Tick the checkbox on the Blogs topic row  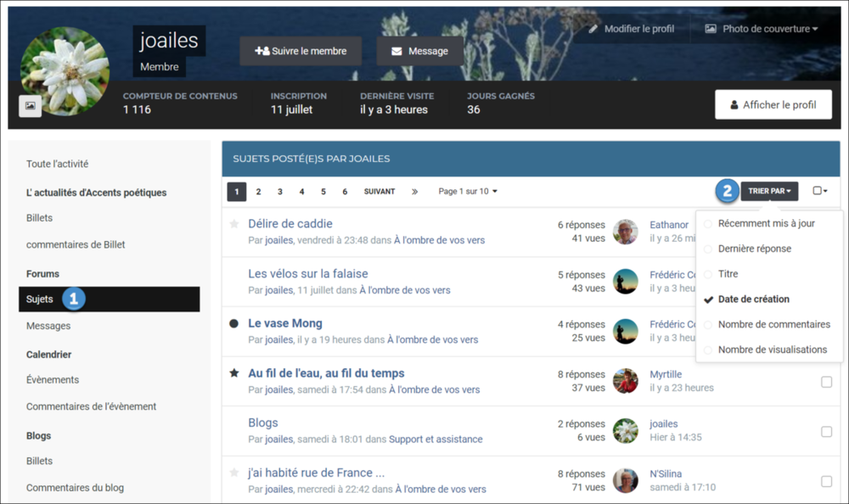coord(826,431)
